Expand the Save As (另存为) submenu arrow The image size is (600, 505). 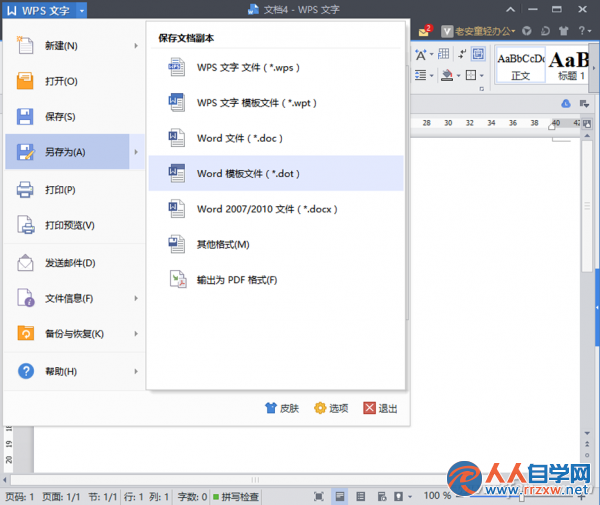tap(136, 152)
